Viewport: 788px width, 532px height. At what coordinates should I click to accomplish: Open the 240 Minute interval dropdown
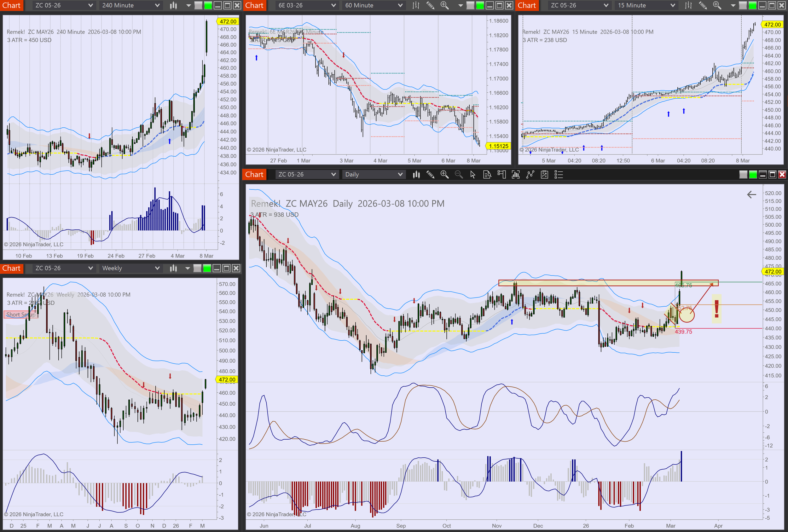(130, 5)
